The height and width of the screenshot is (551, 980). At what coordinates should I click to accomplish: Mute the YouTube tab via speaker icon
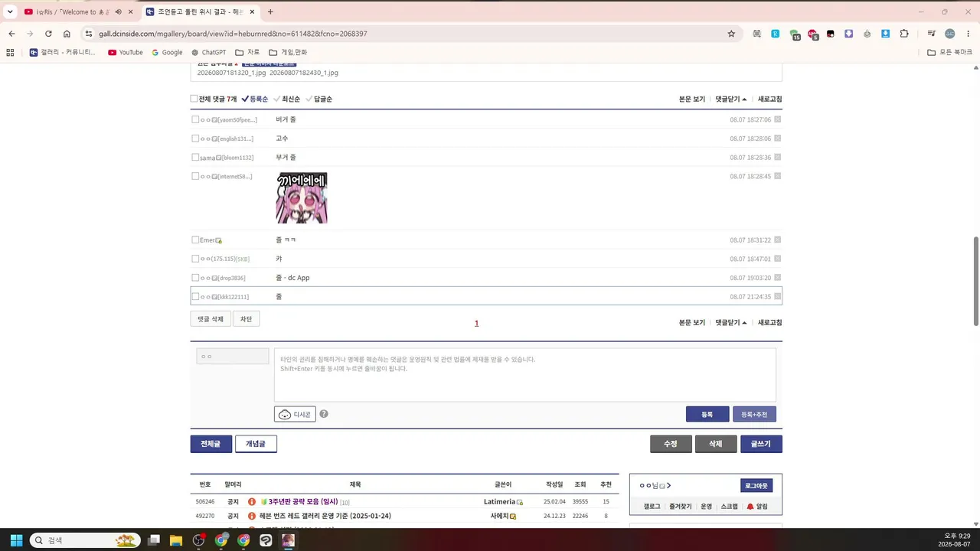click(119, 11)
